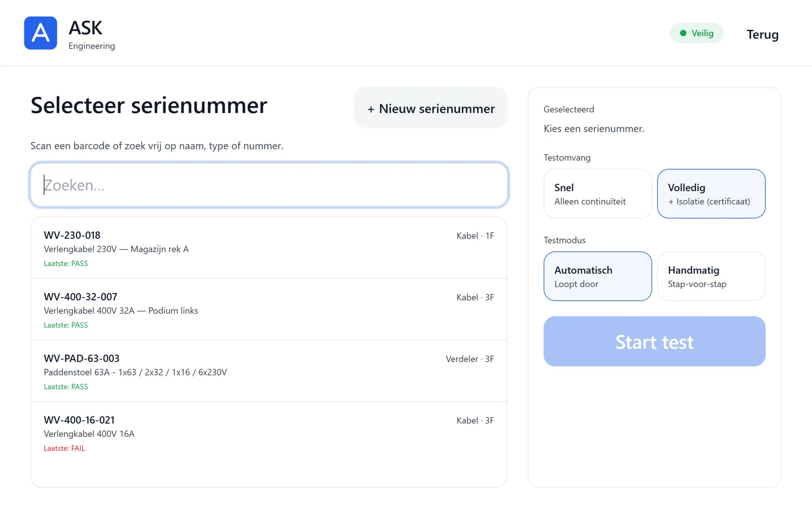Screen dimensions: 812x508
Task: Start the test
Action: tap(654, 341)
